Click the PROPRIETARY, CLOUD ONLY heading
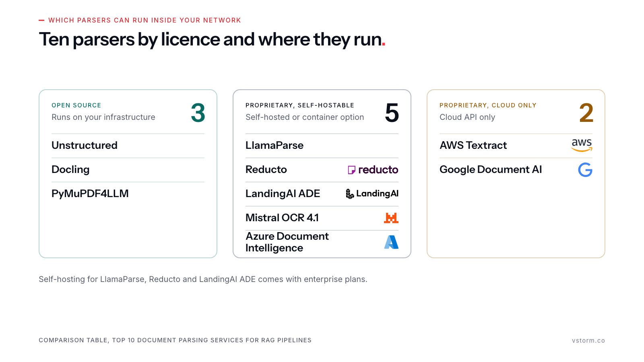The image size is (644, 362). [x=488, y=105]
